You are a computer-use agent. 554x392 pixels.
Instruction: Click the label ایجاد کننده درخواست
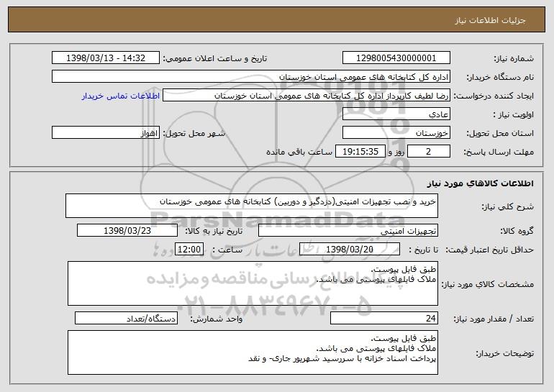[494, 96]
